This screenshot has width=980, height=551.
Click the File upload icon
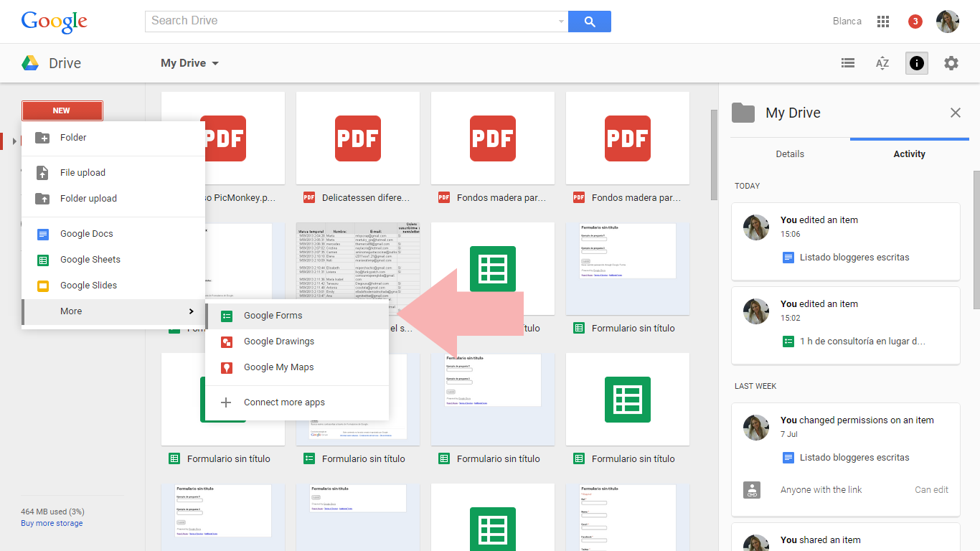tap(43, 173)
